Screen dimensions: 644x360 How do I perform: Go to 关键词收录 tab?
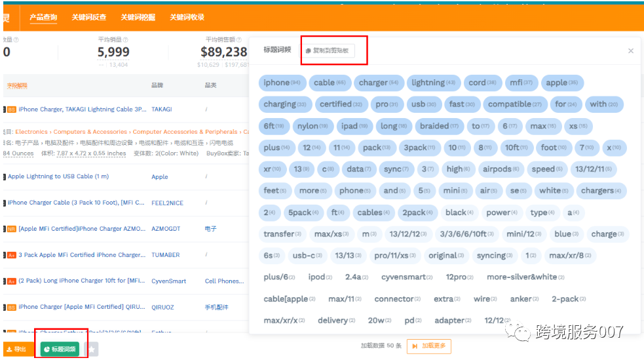[187, 17]
